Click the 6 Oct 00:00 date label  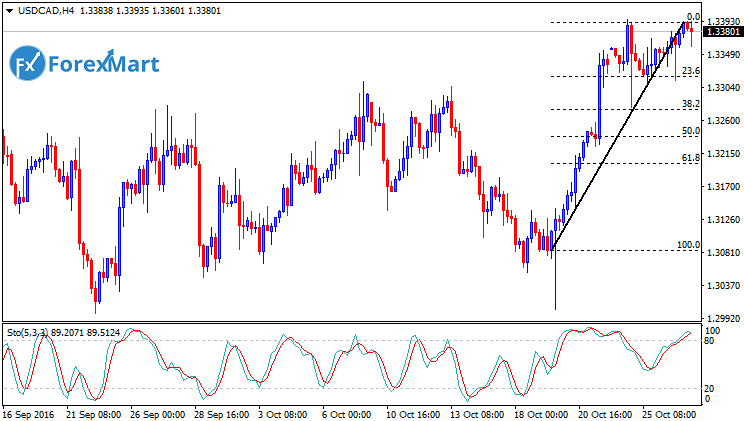344,411
